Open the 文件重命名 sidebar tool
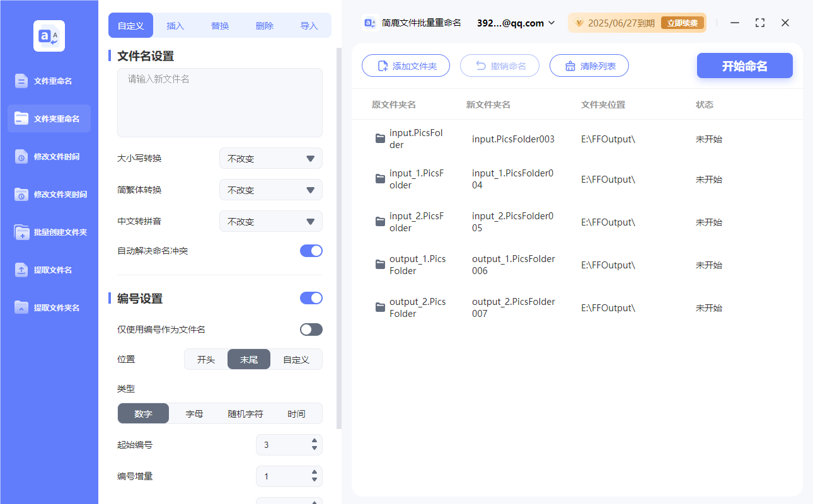The height and width of the screenshot is (504, 813). tap(49, 81)
